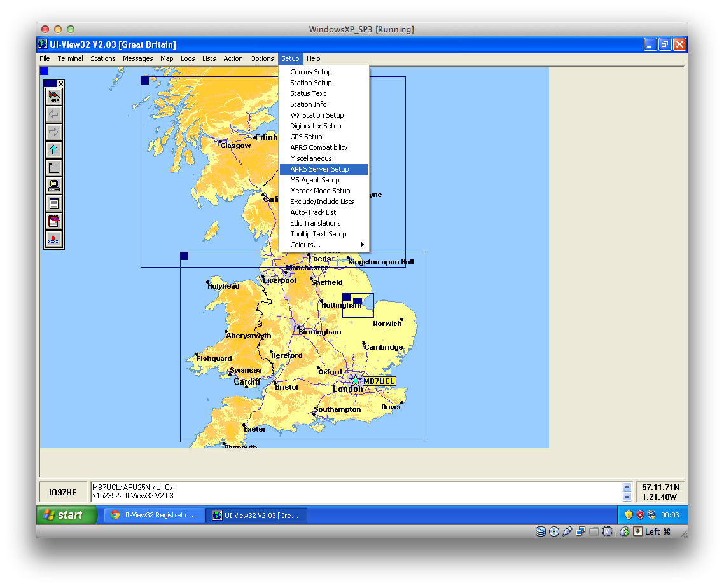Open the Help menu
This screenshot has width=724, height=588.
314,58
